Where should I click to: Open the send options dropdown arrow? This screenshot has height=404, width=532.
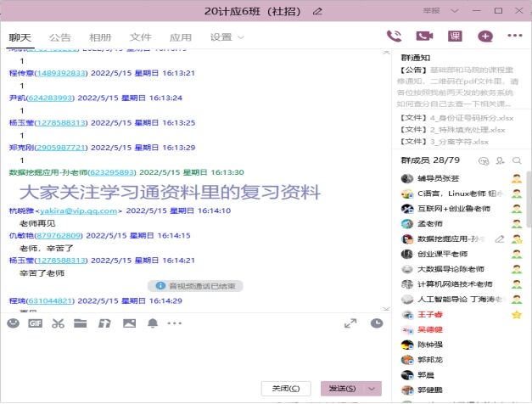click(372, 389)
